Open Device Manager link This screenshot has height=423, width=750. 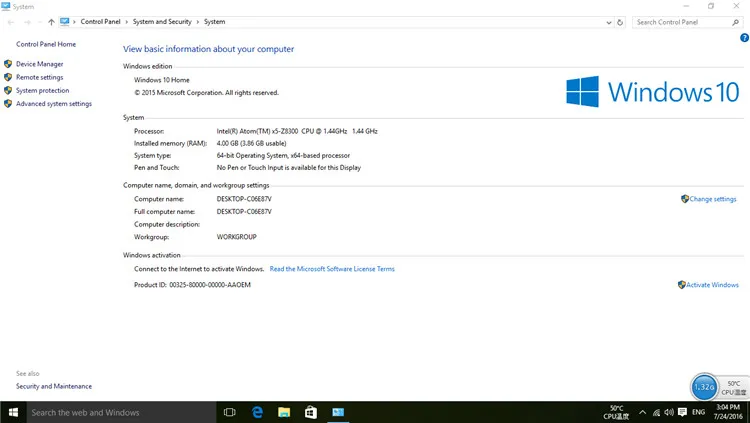40,64
